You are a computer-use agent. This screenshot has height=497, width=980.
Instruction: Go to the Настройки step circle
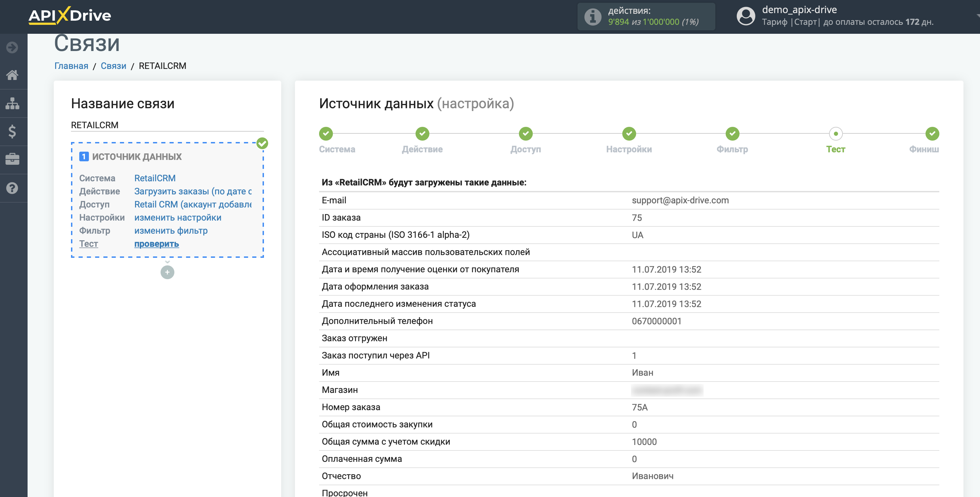(629, 134)
